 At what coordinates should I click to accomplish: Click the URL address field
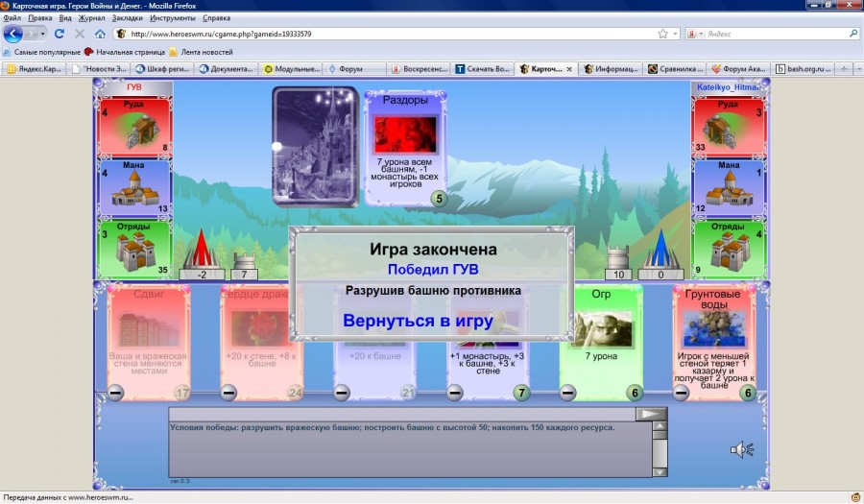coord(392,34)
